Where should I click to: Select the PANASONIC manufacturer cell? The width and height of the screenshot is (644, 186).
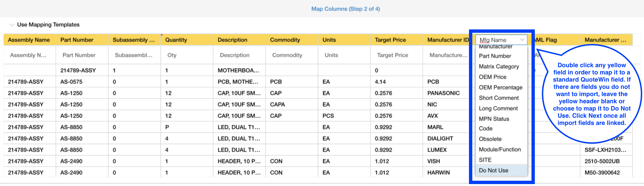443,93
